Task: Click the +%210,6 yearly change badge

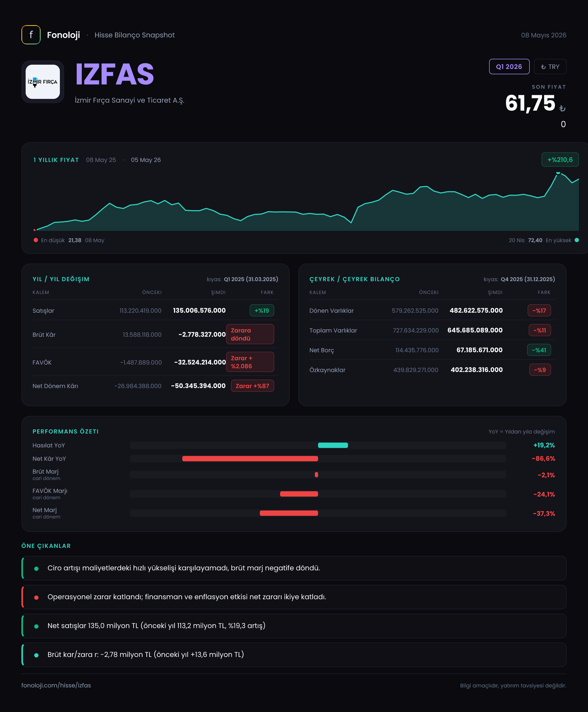Action: tap(560, 160)
